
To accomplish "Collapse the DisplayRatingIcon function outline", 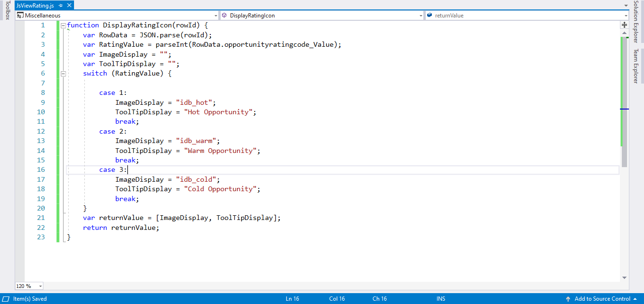I will pos(63,25).
